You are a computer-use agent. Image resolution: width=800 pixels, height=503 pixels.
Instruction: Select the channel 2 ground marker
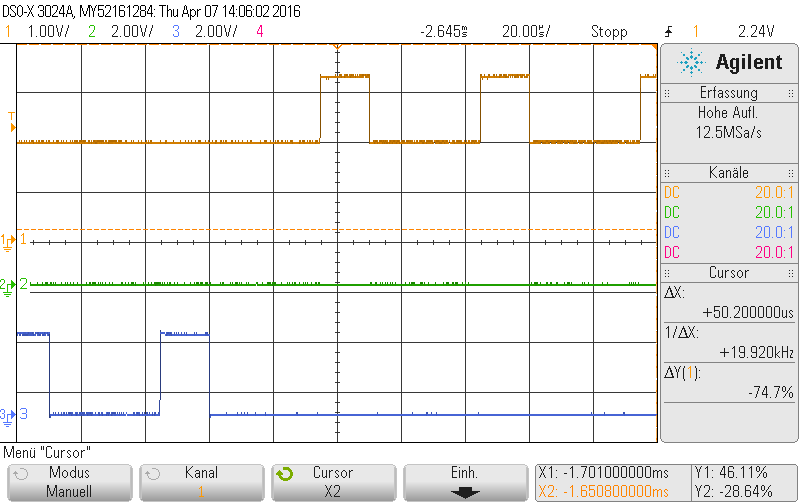tap(7, 287)
